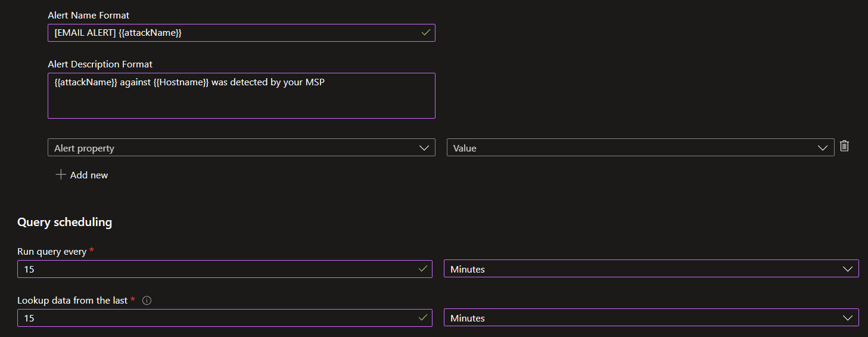Select the Lookup data from the last number field
This screenshot has width=868, height=337.
click(x=214, y=318)
